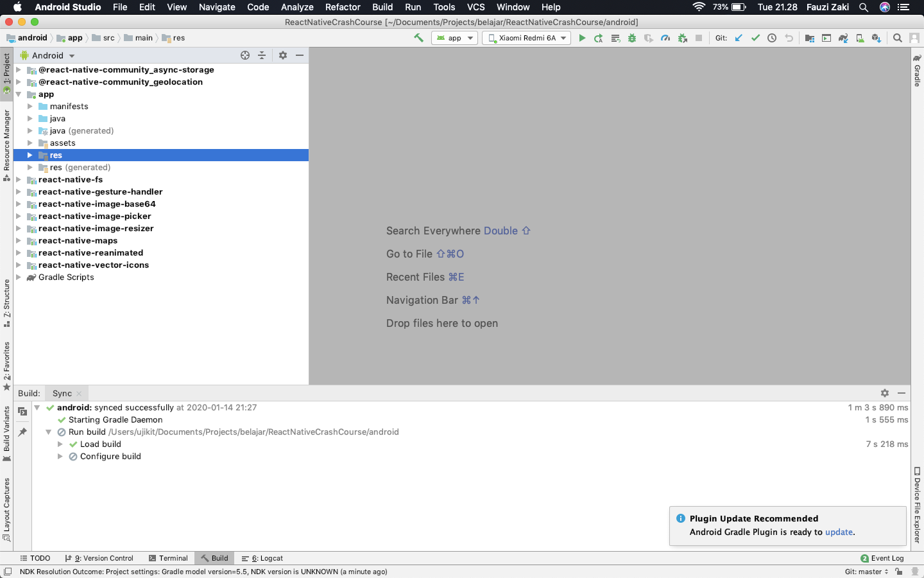Click macOS Spotlight search icon
The width and height of the screenshot is (924, 578).
[x=864, y=7]
